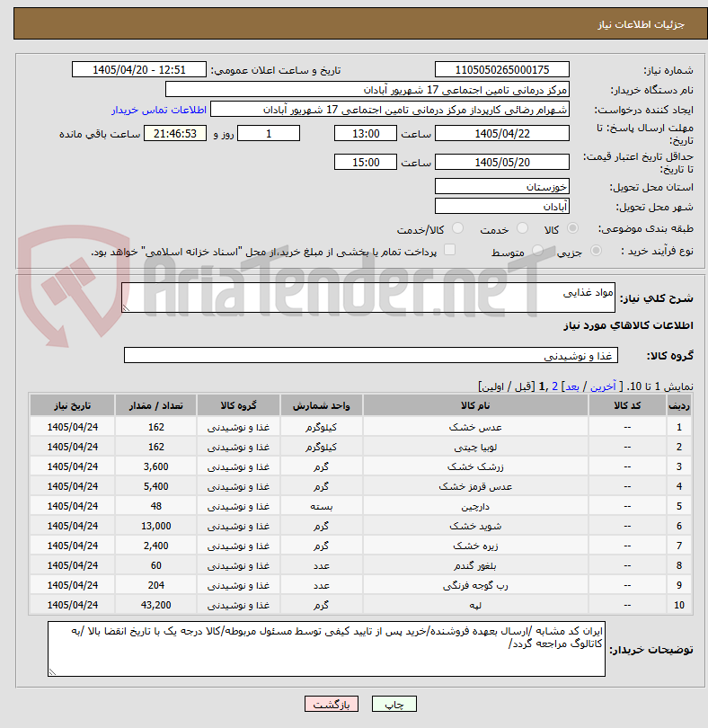Click the item name لپه
This screenshot has width=708, height=728.
pos(475,605)
